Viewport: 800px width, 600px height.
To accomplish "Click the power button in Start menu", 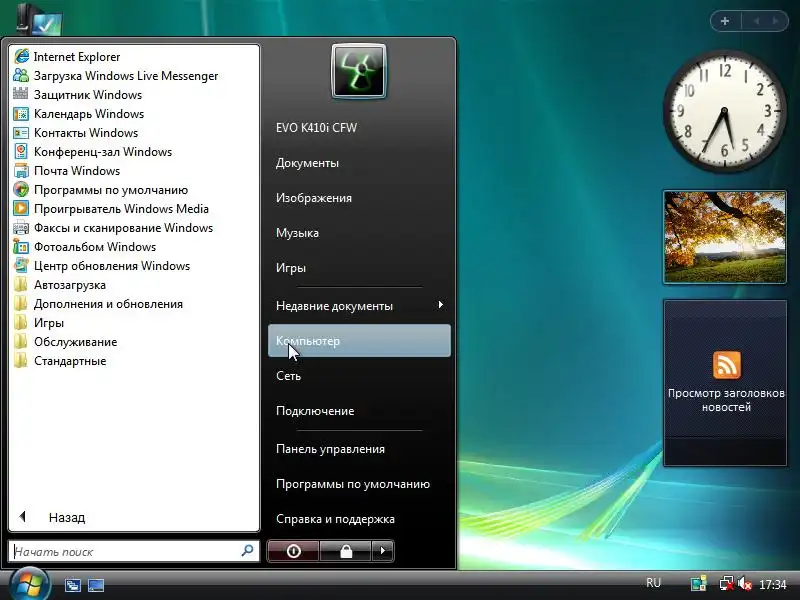I will 293,551.
